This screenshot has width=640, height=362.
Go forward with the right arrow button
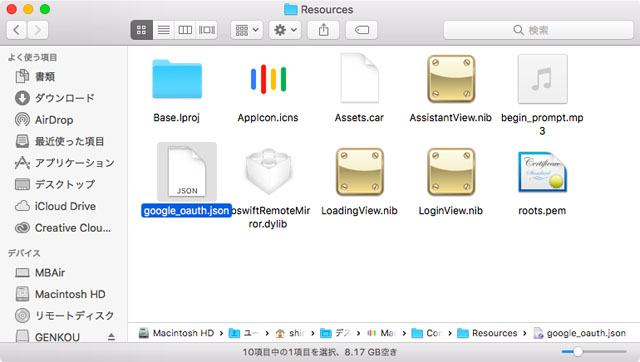point(38,30)
